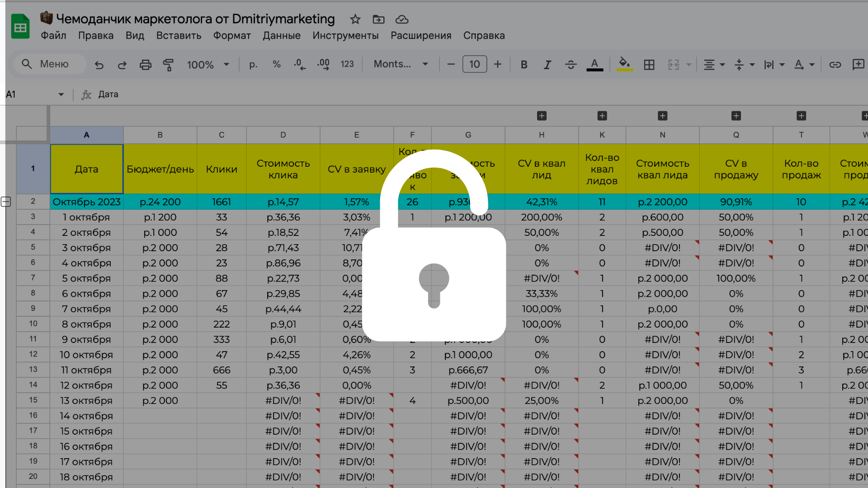Click the Insert comment icon

(858, 65)
